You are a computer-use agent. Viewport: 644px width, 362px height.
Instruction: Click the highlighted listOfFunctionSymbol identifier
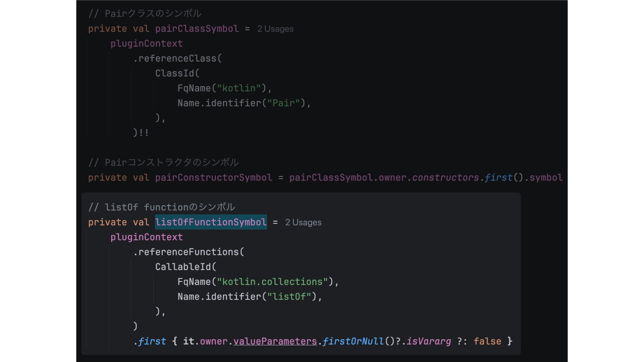211,222
